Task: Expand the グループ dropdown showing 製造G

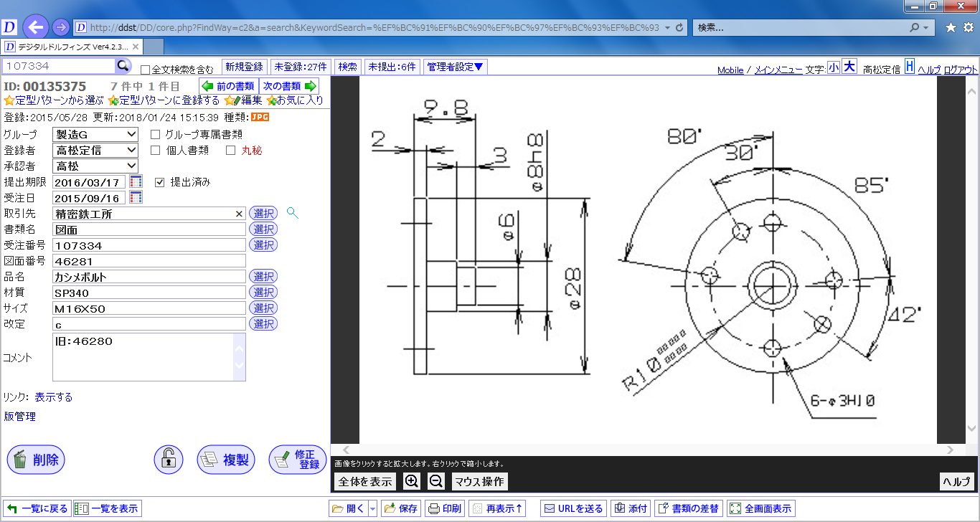Action: (95, 134)
